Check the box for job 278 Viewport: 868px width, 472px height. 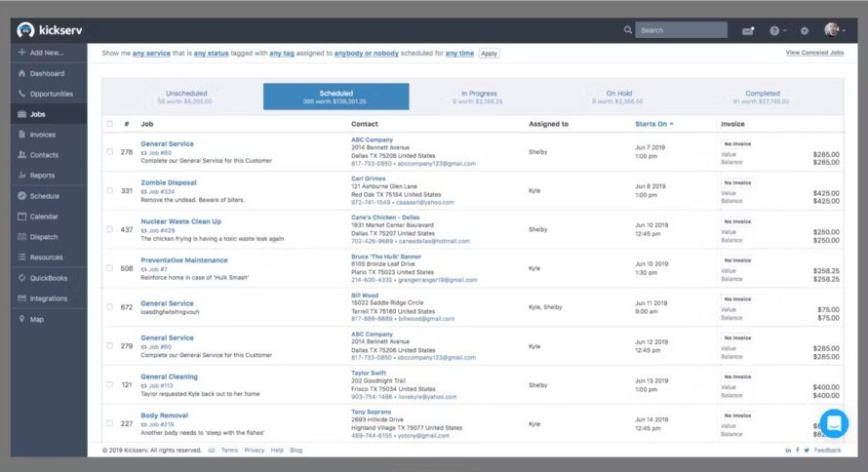(x=110, y=152)
